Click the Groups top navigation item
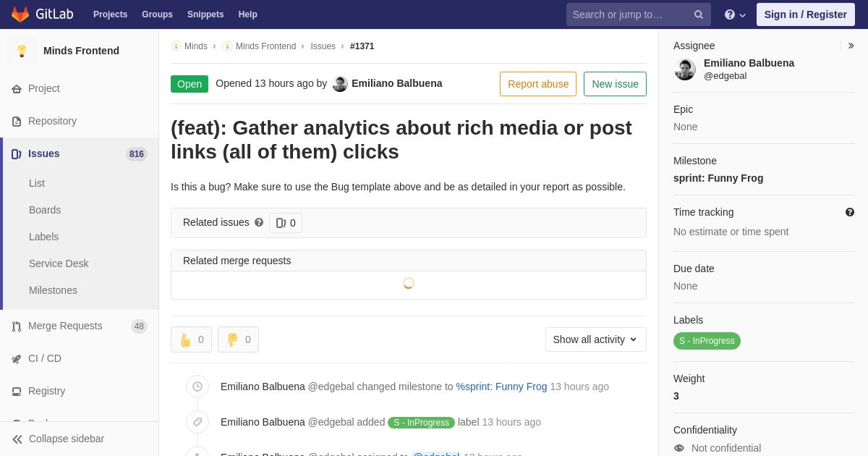 (x=157, y=14)
